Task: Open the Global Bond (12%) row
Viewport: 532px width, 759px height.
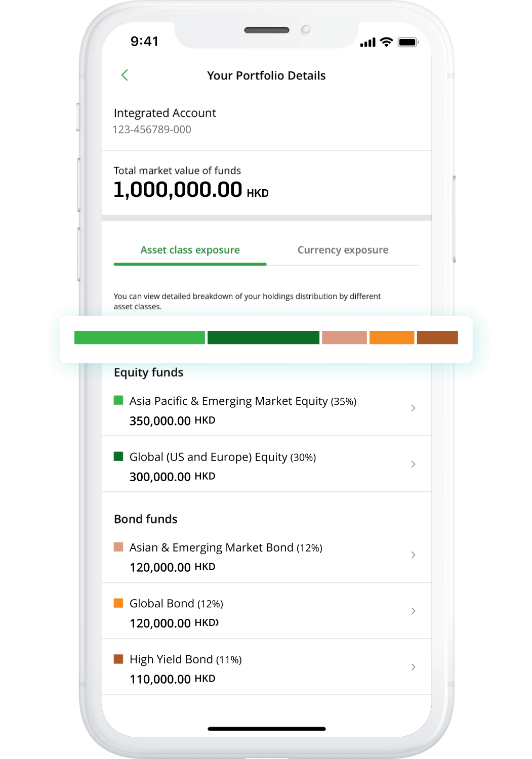Action: [x=266, y=611]
